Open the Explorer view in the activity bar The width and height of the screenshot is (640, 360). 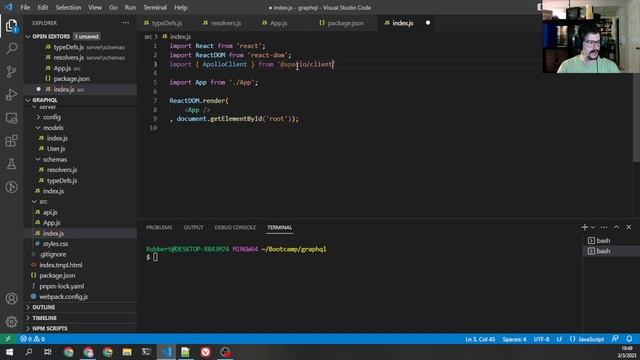(x=11, y=25)
